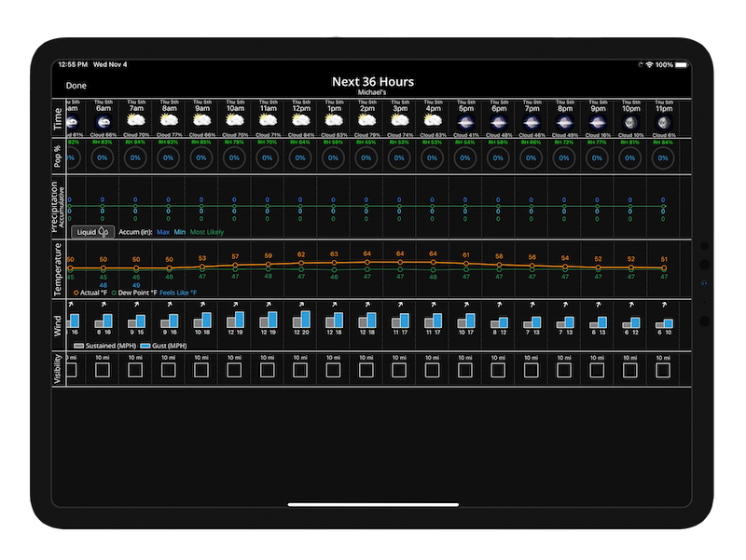Select the 10pm clear moon icon

630,121
